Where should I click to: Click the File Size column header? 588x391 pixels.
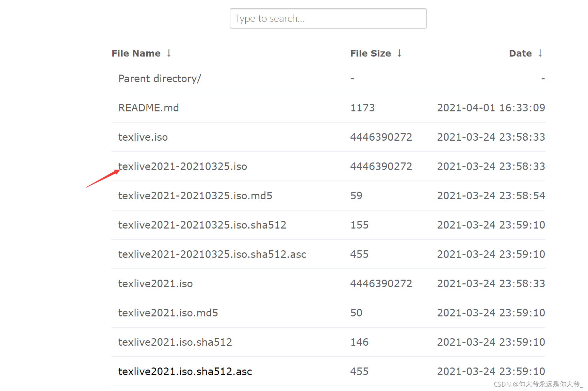click(371, 53)
